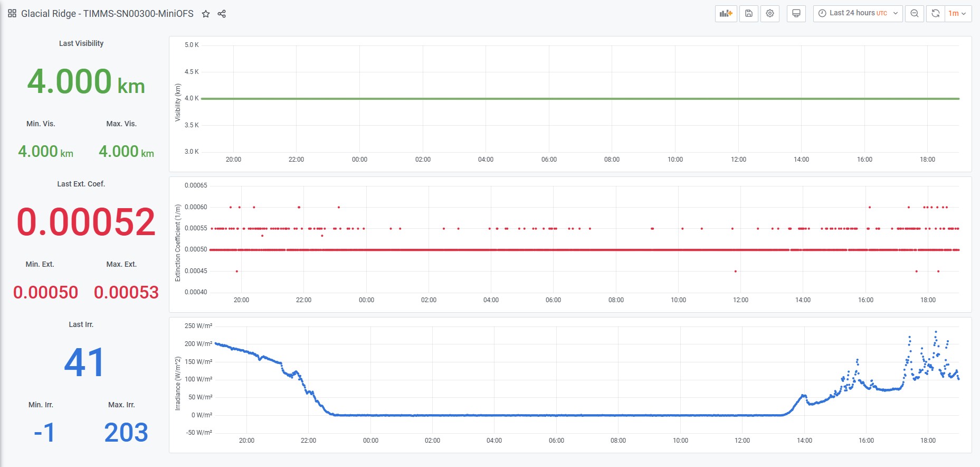Click the Glacial Ridge dashboard title
The height and width of the screenshot is (467, 980).
(107, 14)
